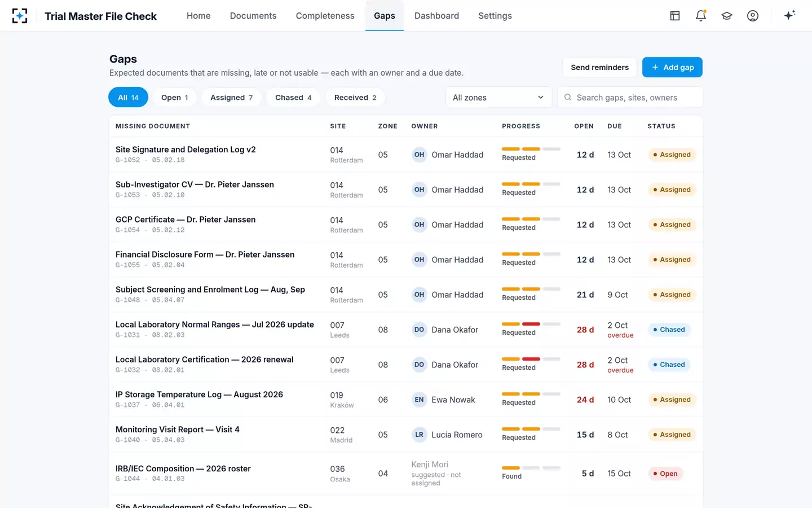The image size is (812, 508).
Task: Click the Add gap button
Action: (x=672, y=67)
